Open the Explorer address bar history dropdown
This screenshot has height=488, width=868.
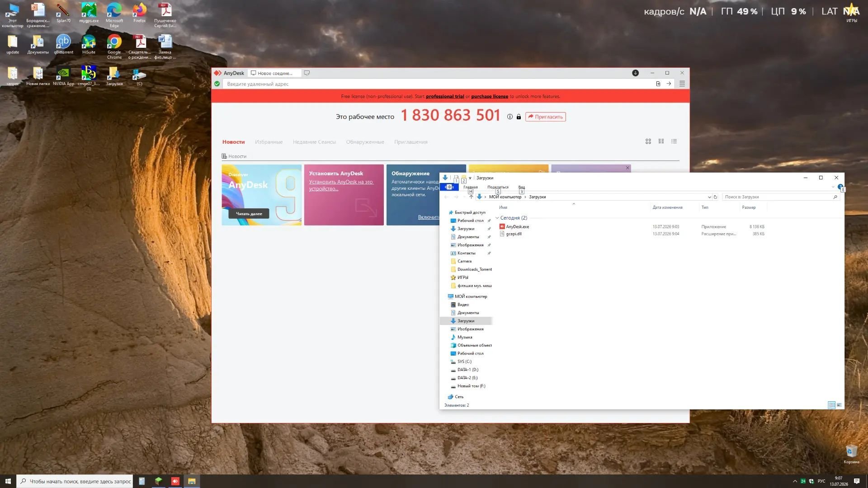709,197
